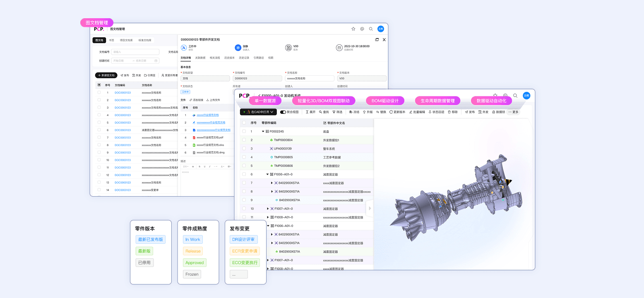The image size is (644, 298).
Task: Click the magnifier search icon in 图文档管理 header
Action: pyautogui.click(x=371, y=29)
